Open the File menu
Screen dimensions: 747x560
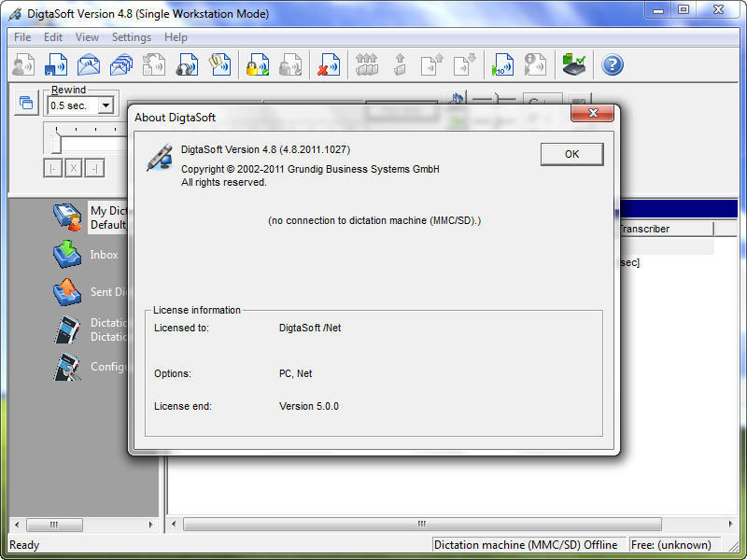tap(22, 37)
